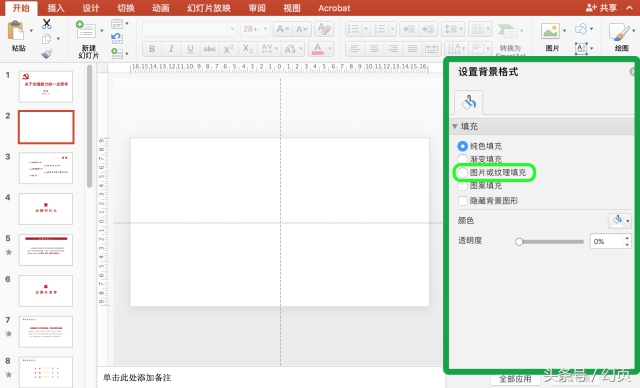The width and height of the screenshot is (640, 388).
Task: Open the Drawing brush tool
Action: pyautogui.click(x=620, y=32)
